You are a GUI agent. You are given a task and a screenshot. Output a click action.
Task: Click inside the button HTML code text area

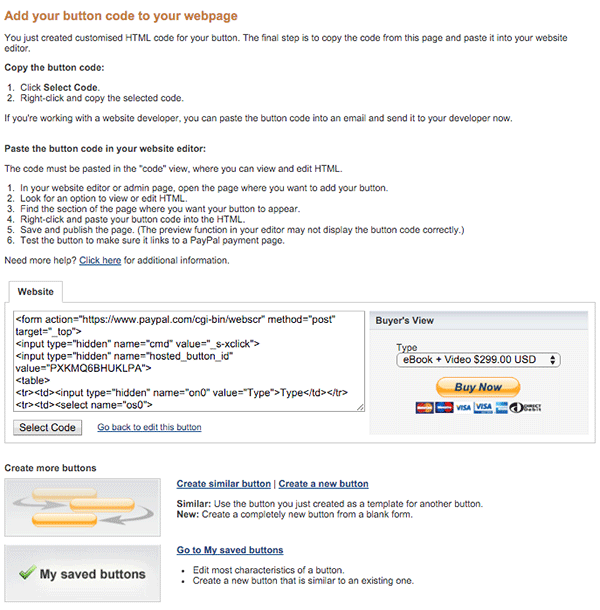[x=189, y=361]
